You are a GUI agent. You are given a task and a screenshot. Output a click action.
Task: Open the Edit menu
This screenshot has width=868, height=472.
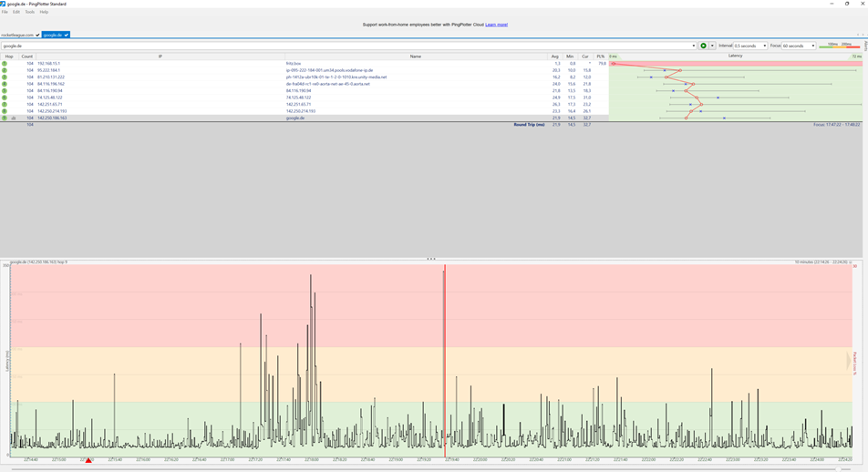click(x=16, y=12)
